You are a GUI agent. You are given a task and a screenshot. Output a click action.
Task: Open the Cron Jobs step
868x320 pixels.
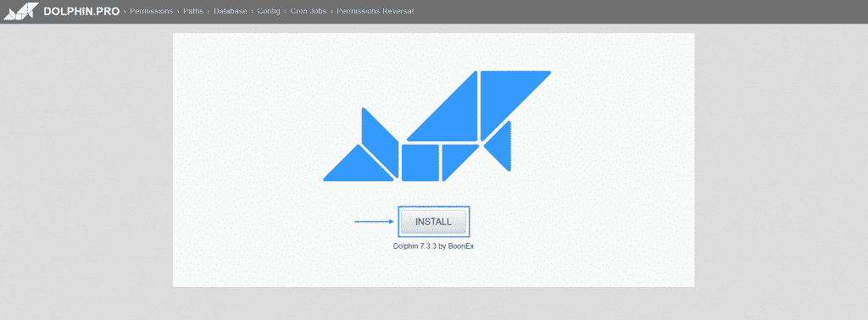tap(309, 11)
